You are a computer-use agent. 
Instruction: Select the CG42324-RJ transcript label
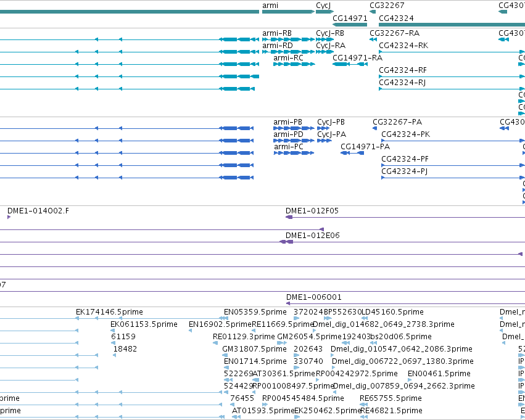(x=402, y=83)
